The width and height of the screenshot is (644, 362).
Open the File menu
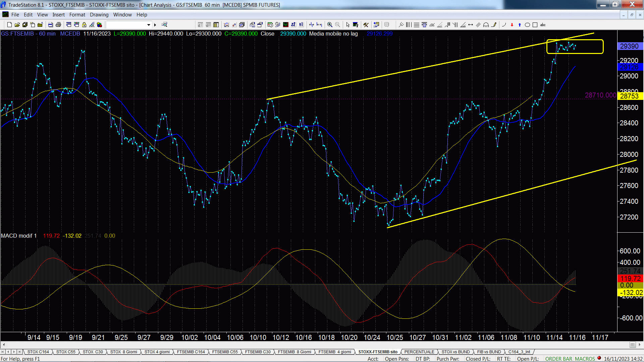(15, 15)
